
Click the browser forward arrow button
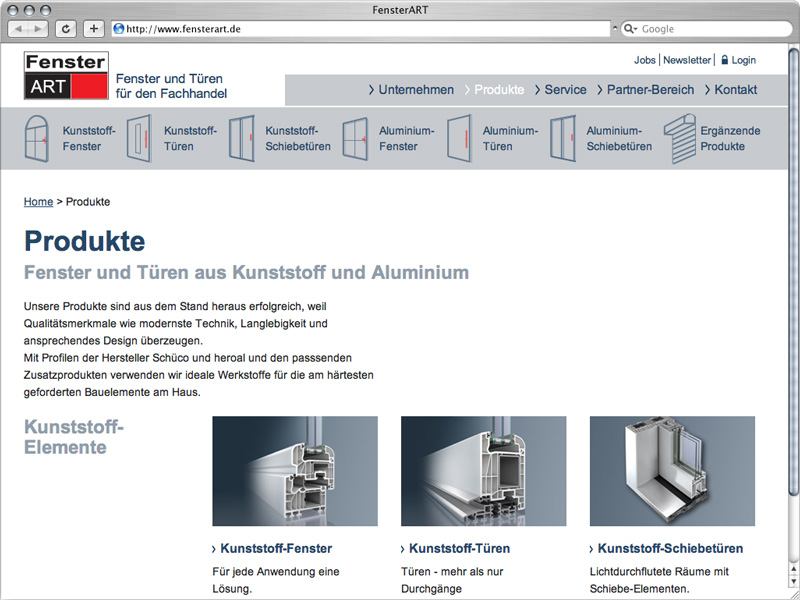tap(38, 29)
